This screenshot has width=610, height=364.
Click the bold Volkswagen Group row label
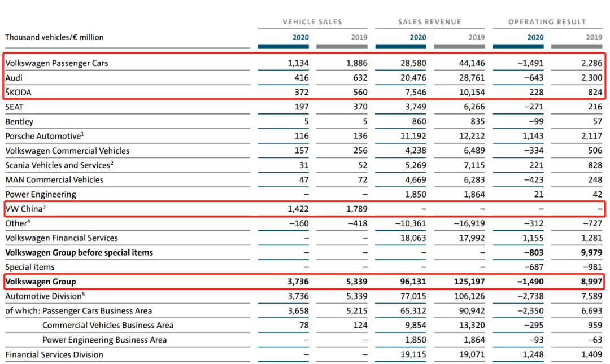tap(41, 282)
